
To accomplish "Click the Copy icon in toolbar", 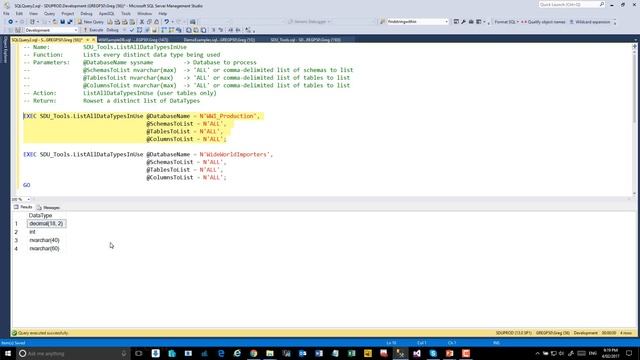I will pos(149,22).
